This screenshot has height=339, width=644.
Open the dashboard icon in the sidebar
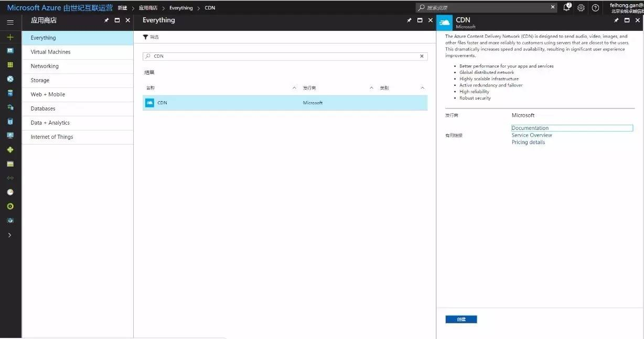[x=10, y=51]
